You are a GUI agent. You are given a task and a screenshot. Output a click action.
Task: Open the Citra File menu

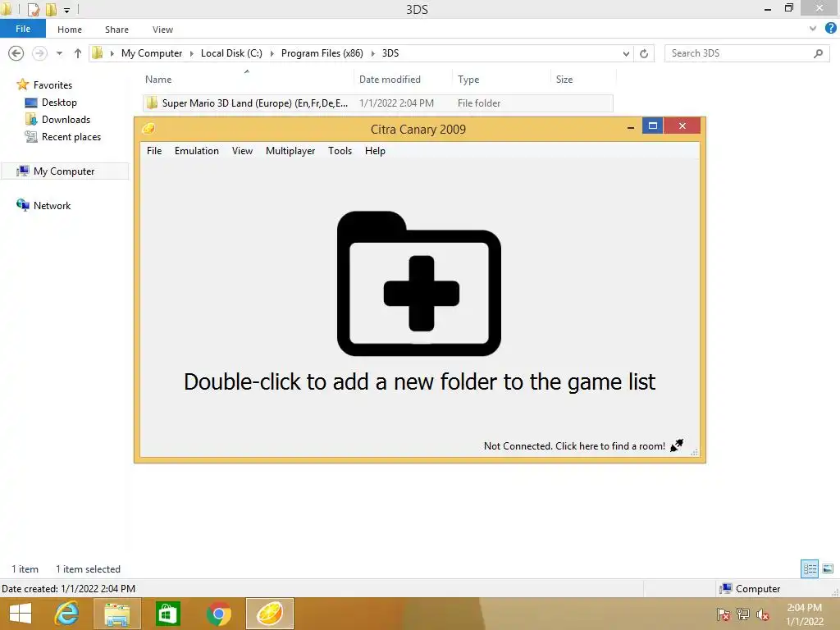(x=153, y=151)
